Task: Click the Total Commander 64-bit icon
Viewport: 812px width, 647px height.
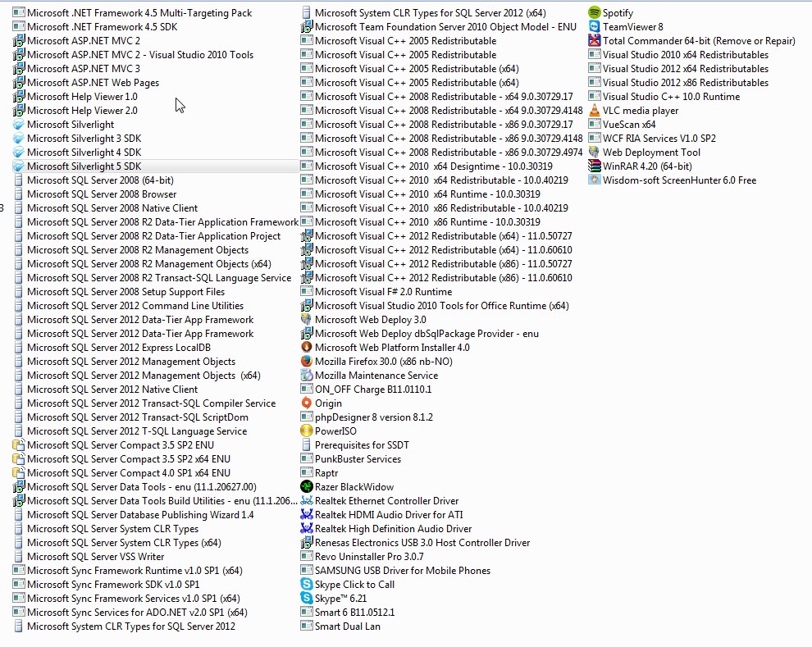Action: coord(595,40)
